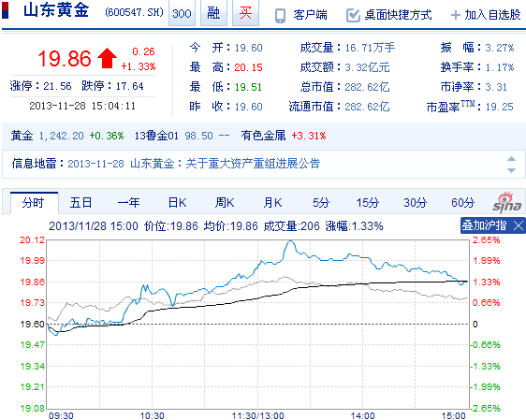Click the change percentage +1.33%
The height and width of the screenshot is (420, 526).
click(139, 66)
